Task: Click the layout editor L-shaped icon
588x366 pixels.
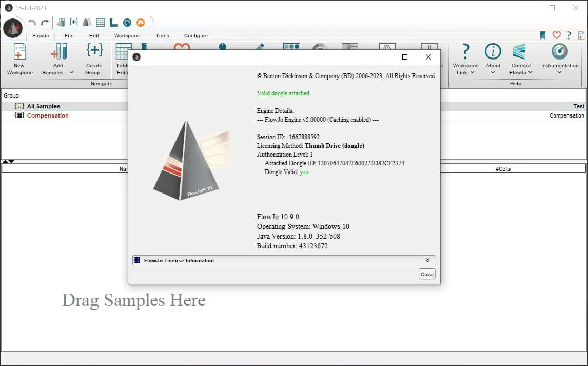Action: coord(113,23)
